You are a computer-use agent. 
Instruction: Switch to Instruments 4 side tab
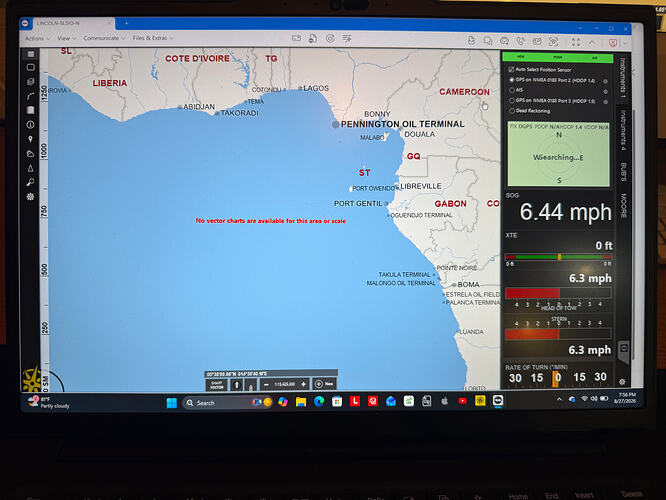tap(623, 130)
